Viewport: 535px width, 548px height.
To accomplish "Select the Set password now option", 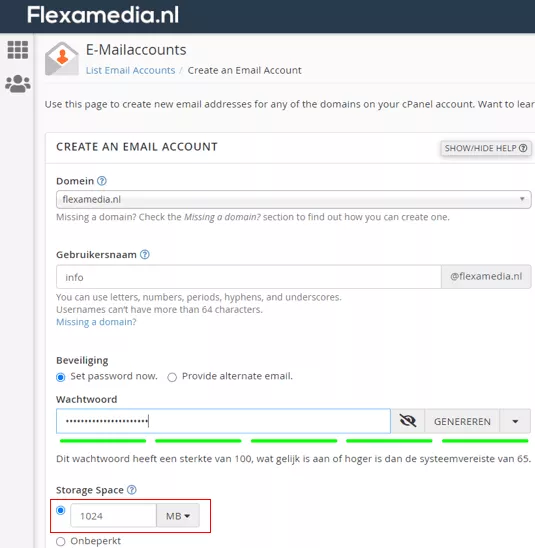I will coord(60,377).
